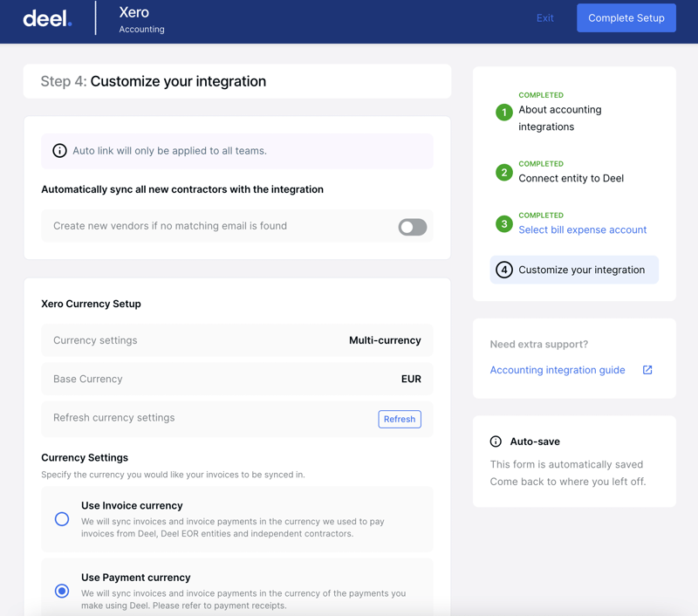
Task: Click the Auto-save info icon
Action: click(x=496, y=441)
